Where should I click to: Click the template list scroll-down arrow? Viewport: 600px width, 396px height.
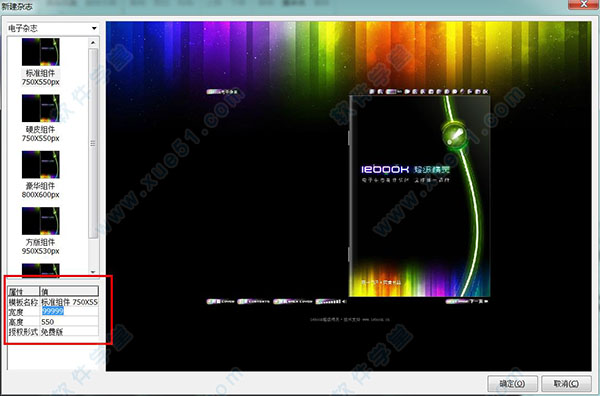point(93,272)
